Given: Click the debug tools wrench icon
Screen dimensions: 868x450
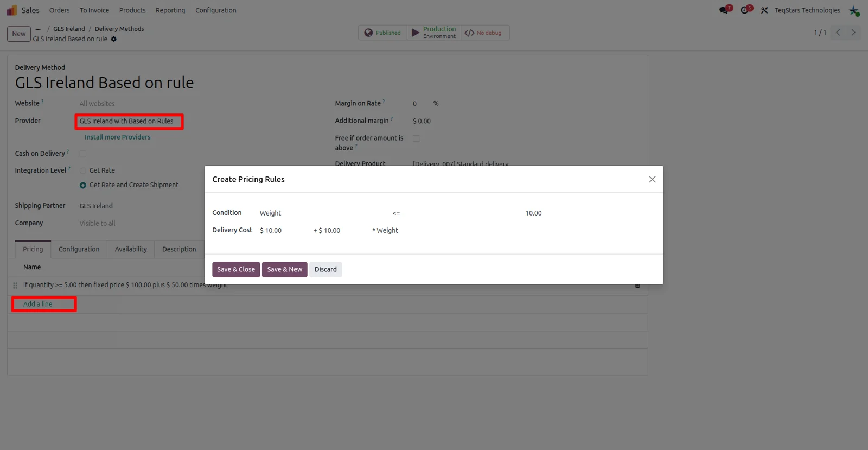Looking at the screenshot, I should tap(764, 10).
